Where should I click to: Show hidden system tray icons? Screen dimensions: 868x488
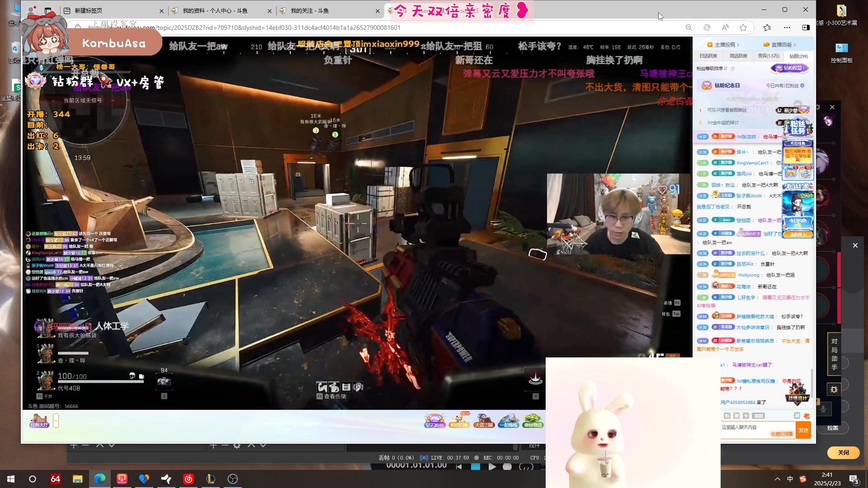pyautogui.click(x=778, y=479)
